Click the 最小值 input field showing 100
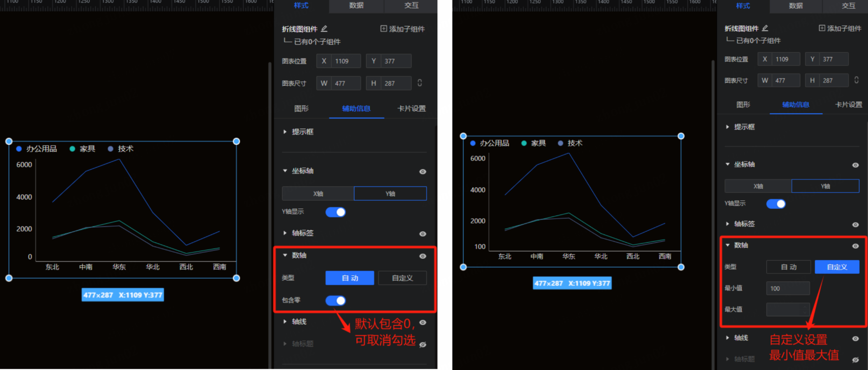868x370 pixels. coord(788,288)
